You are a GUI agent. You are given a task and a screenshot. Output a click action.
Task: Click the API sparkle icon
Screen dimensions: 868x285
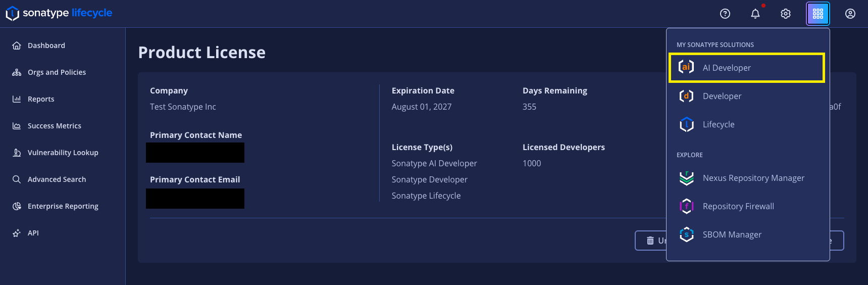click(x=17, y=233)
